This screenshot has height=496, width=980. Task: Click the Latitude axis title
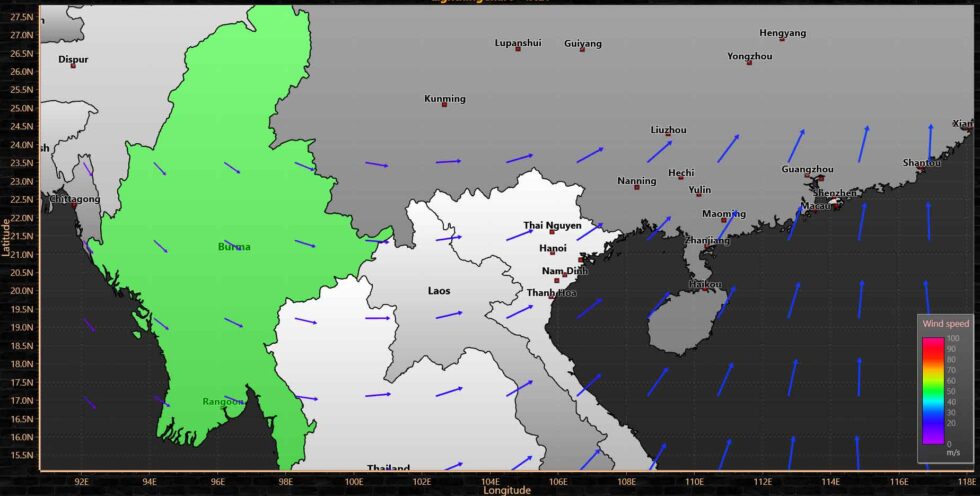click(x=6, y=237)
